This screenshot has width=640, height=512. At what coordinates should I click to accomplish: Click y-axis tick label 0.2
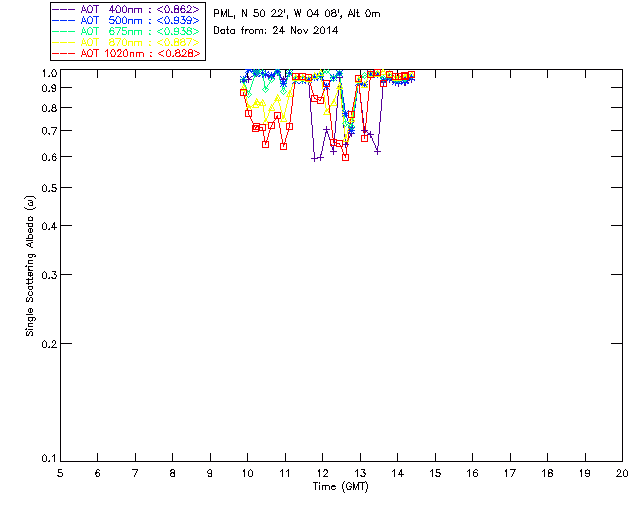click(x=49, y=344)
